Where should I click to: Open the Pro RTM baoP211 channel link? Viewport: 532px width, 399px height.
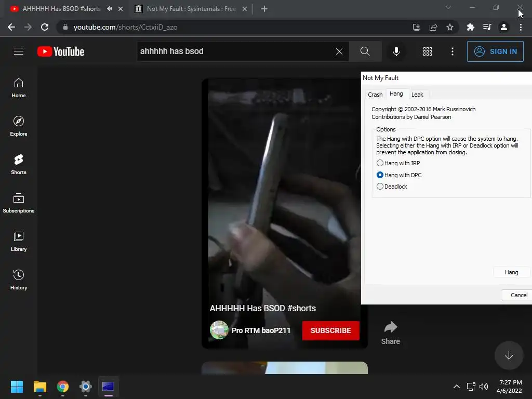pyautogui.click(x=261, y=330)
